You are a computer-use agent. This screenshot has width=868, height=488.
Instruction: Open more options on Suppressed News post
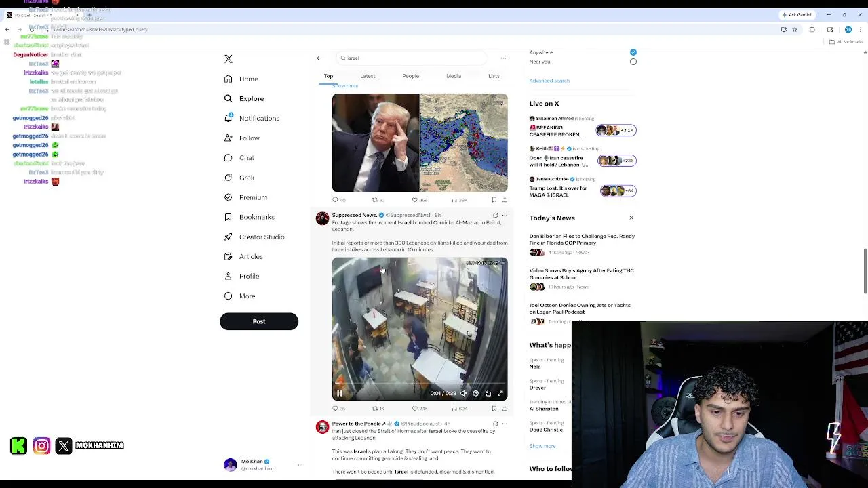[x=505, y=216]
